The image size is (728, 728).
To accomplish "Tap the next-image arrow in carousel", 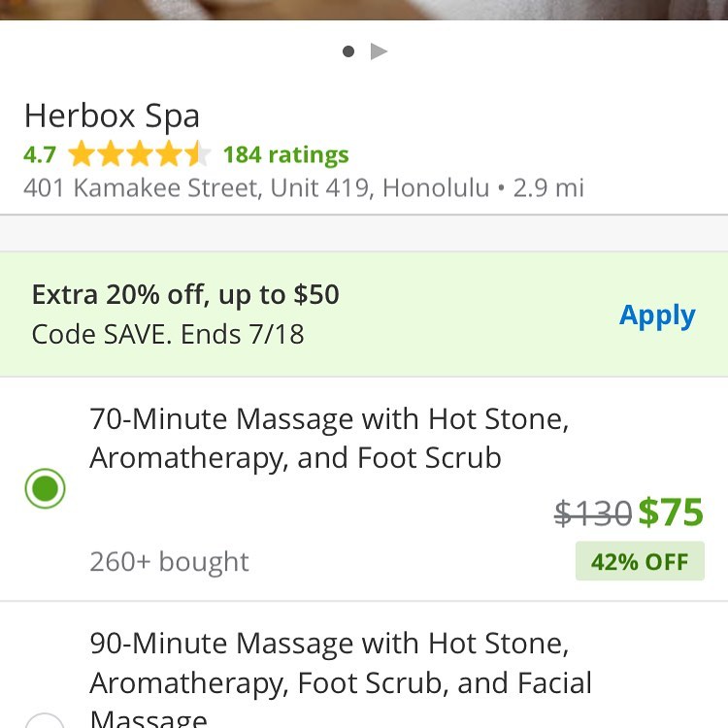I will (379, 51).
